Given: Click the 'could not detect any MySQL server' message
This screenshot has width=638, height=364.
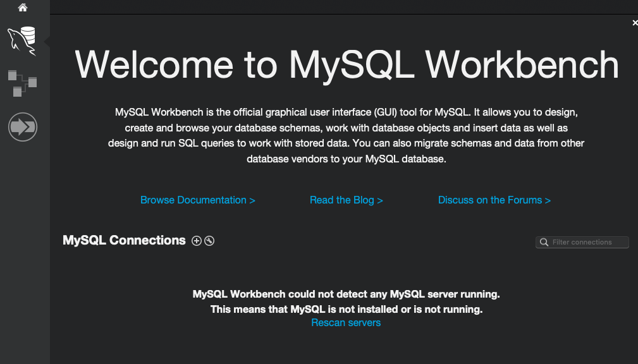Looking at the screenshot, I should [347, 294].
